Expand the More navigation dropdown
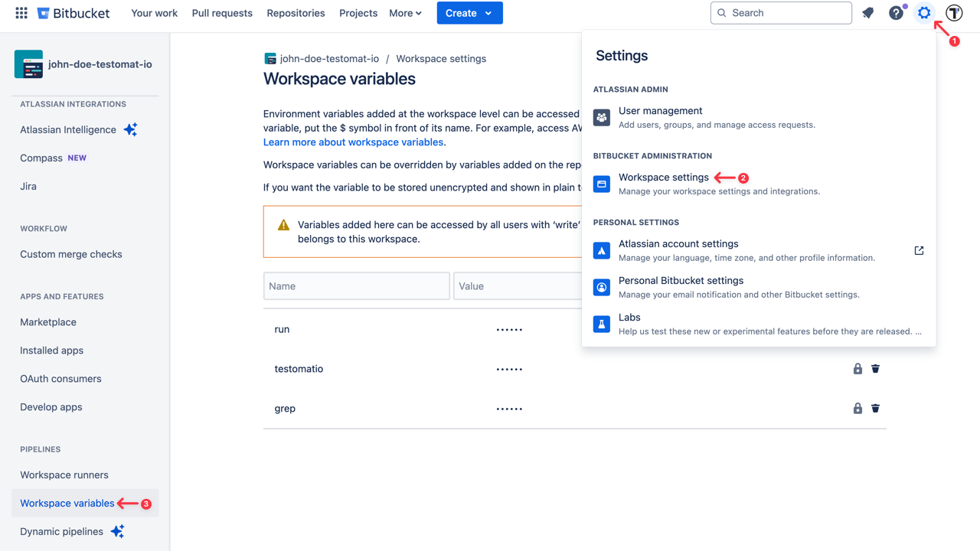 [405, 13]
